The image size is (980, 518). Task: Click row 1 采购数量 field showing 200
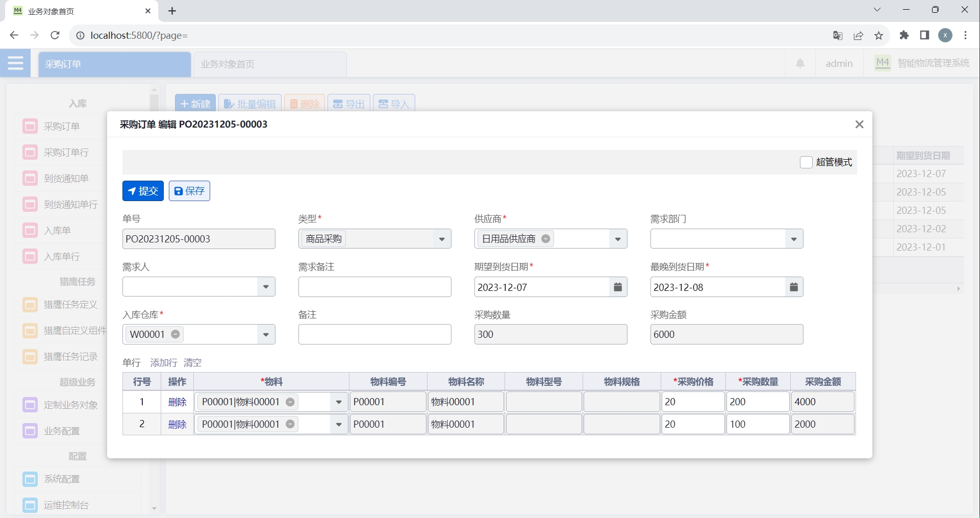click(758, 402)
